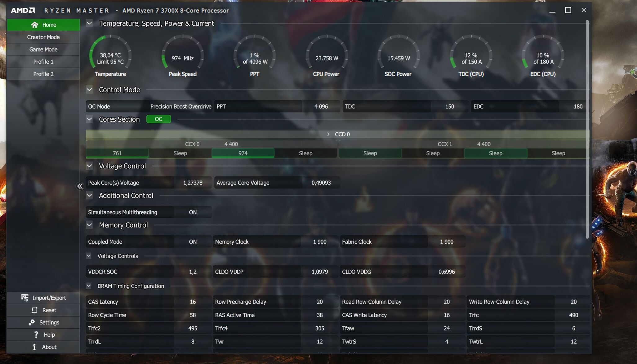637x364 pixels.
Task: Collapse Temperature, Speed, Power & Current section
Action: [x=89, y=23]
